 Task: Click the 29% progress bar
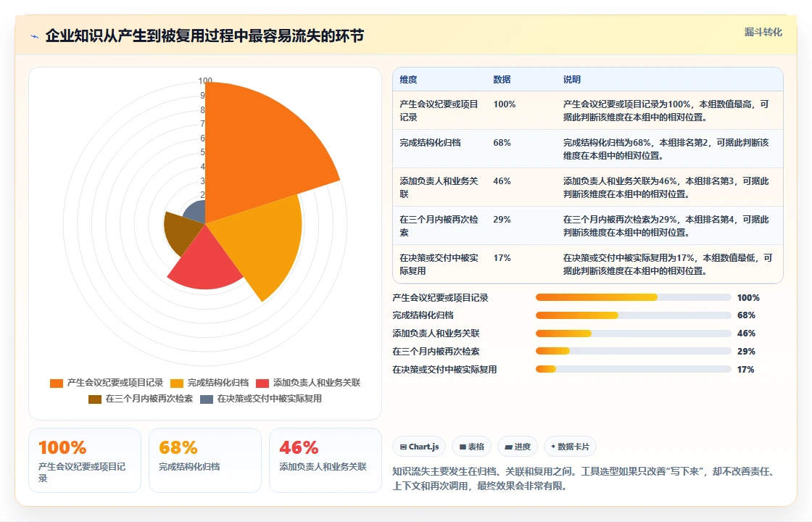pos(633,351)
